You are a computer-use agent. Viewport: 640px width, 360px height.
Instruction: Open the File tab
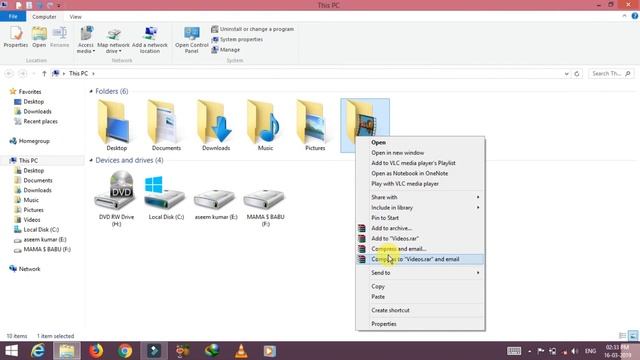[x=13, y=16]
